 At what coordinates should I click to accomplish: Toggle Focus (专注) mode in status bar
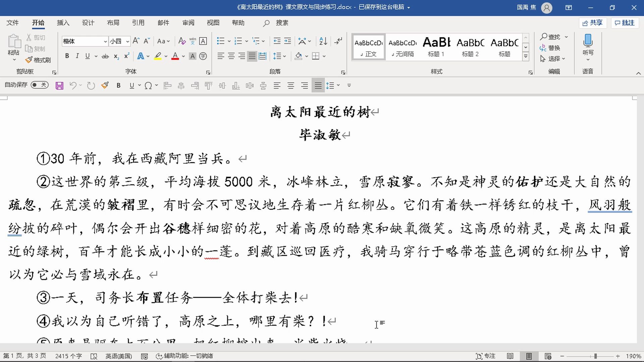click(485, 356)
